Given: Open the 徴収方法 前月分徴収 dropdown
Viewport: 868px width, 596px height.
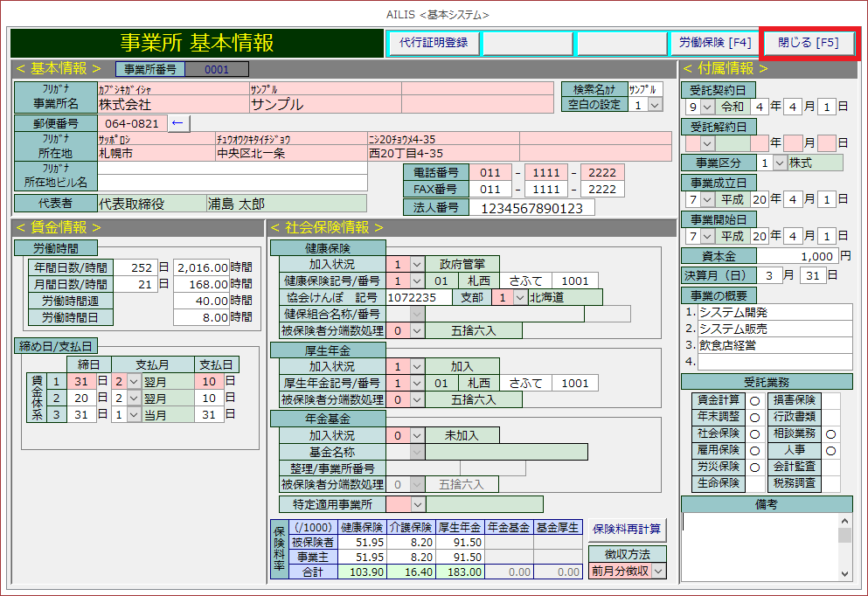Looking at the screenshot, I should pyautogui.click(x=657, y=571).
